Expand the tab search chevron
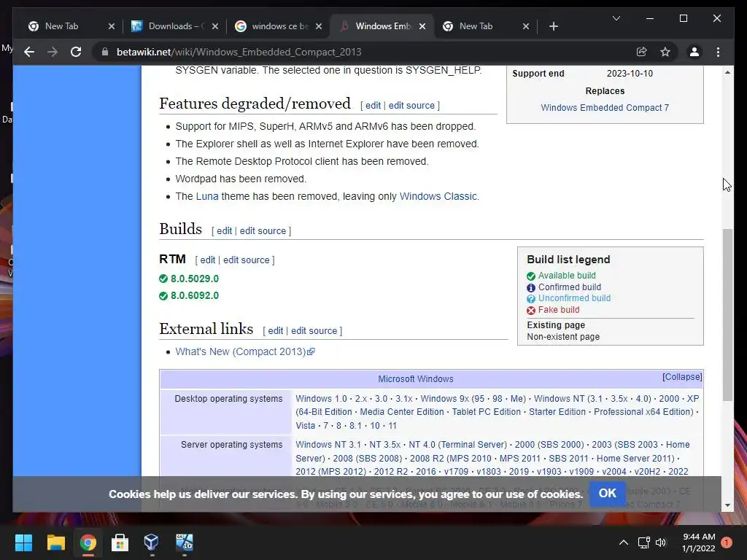The width and height of the screenshot is (747, 560). coord(616,18)
